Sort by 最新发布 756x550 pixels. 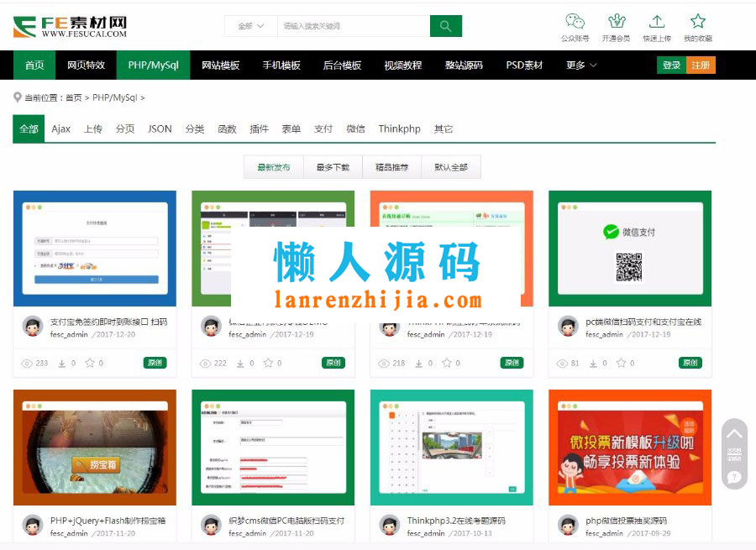[273, 167]
